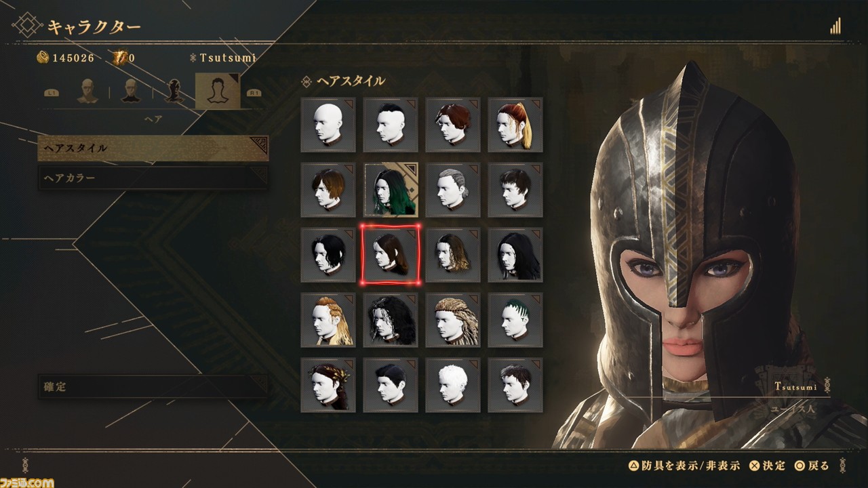Viewport: 868px width, 488px height.
Task: Choose the white spiky short hairstyle
Action: click(453, 385)
